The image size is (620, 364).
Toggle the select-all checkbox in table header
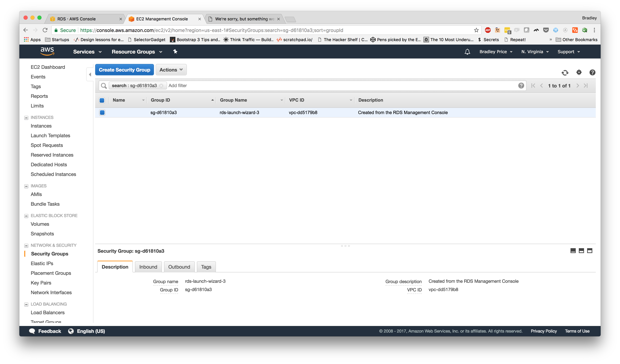102,100
